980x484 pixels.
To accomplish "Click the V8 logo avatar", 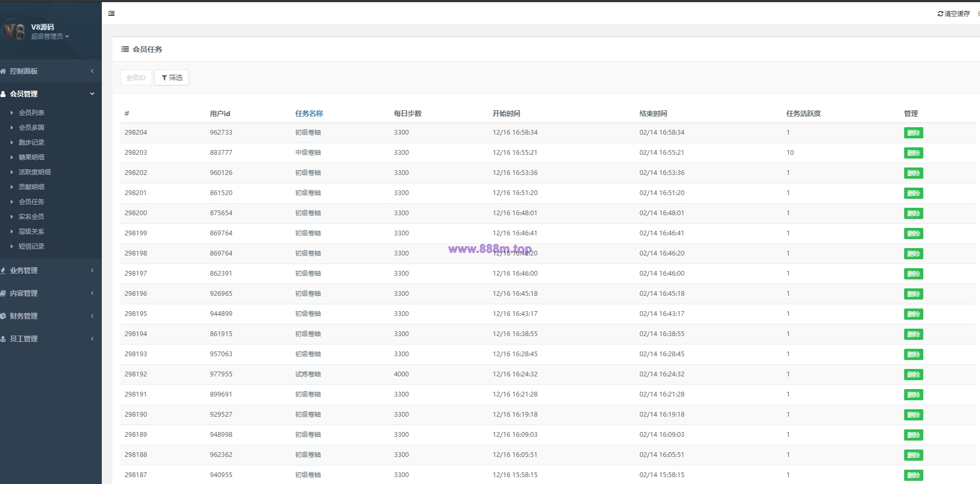I will [x=13, y=31].
